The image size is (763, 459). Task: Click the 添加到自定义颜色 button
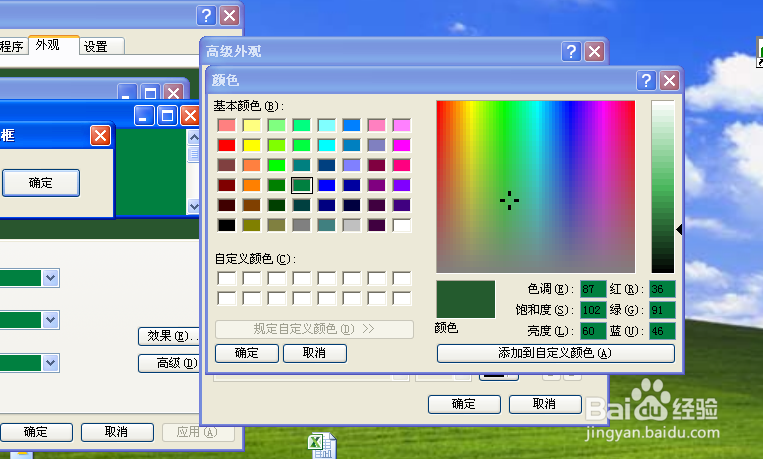tap(556, 353)
